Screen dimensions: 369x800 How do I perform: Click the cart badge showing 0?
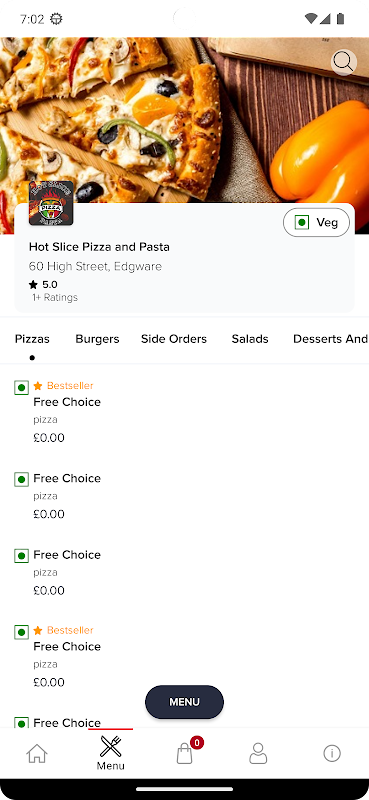(x=197, y=742)
